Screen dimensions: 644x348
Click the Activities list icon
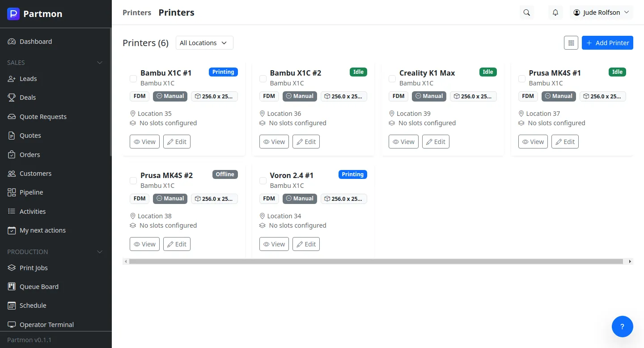click(x=12, y=212)
